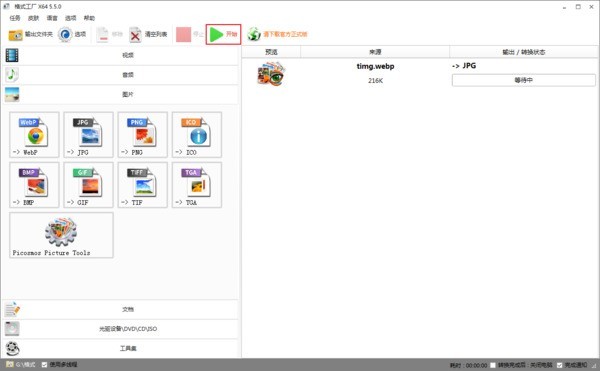Choose the -> WebP image format tile

[x=34, y=135]
